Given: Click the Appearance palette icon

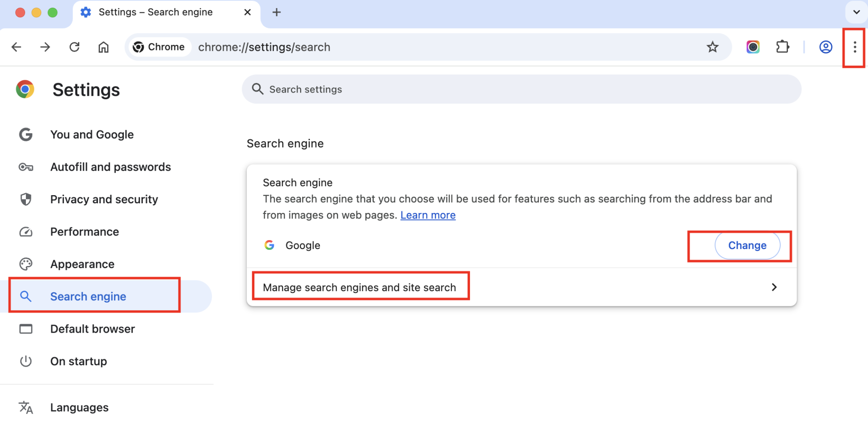Looking at the screenshot, I should pyautogui.click(x=26, y=263).
